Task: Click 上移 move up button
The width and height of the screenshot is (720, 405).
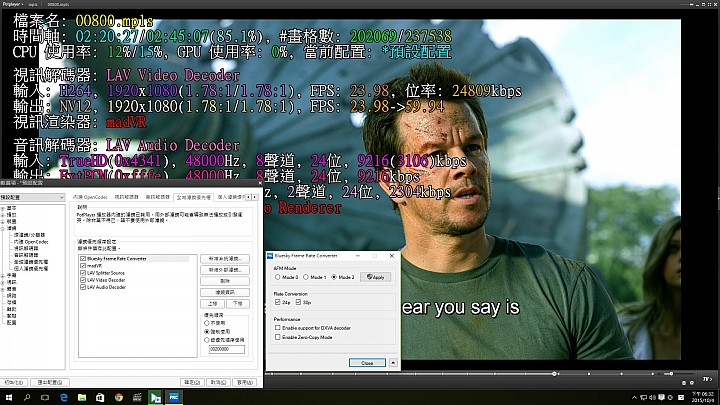Action: pyautogui.click(x=212, y=304)
